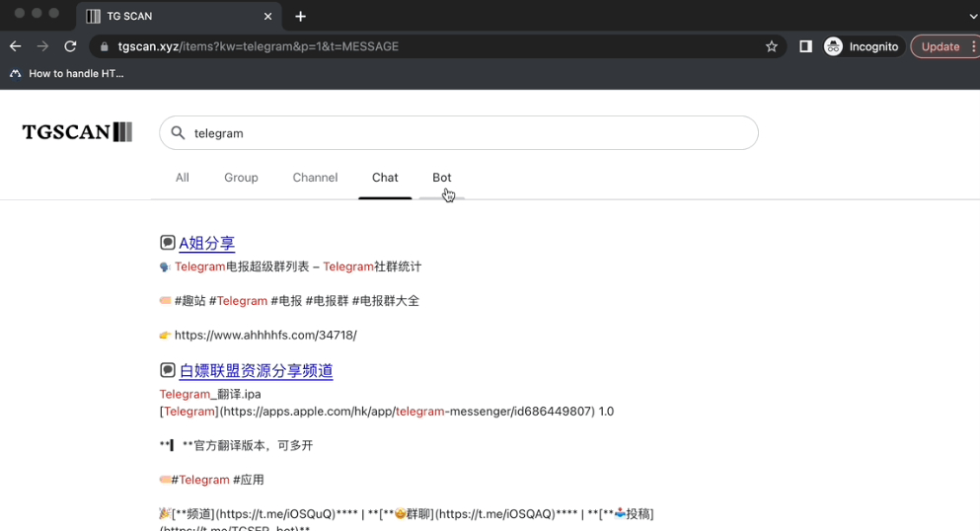980x531 pixels.
Task: Click chat icon beside A姐分享
Action: pos(168,243)
